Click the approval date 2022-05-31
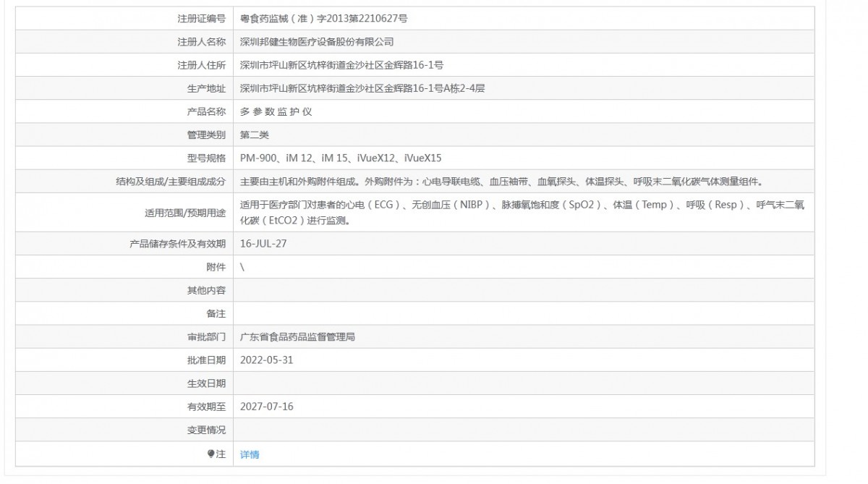 (x=267, y=360)
